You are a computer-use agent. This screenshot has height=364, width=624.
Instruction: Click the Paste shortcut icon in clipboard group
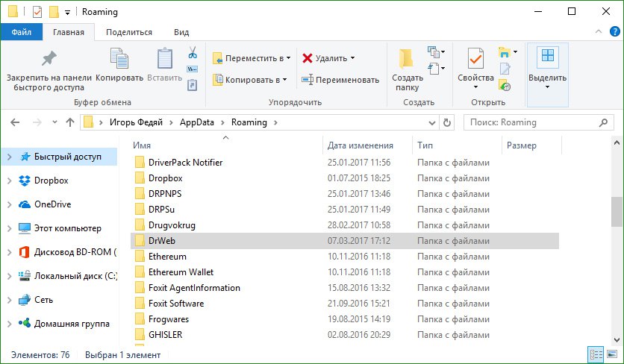193,85
